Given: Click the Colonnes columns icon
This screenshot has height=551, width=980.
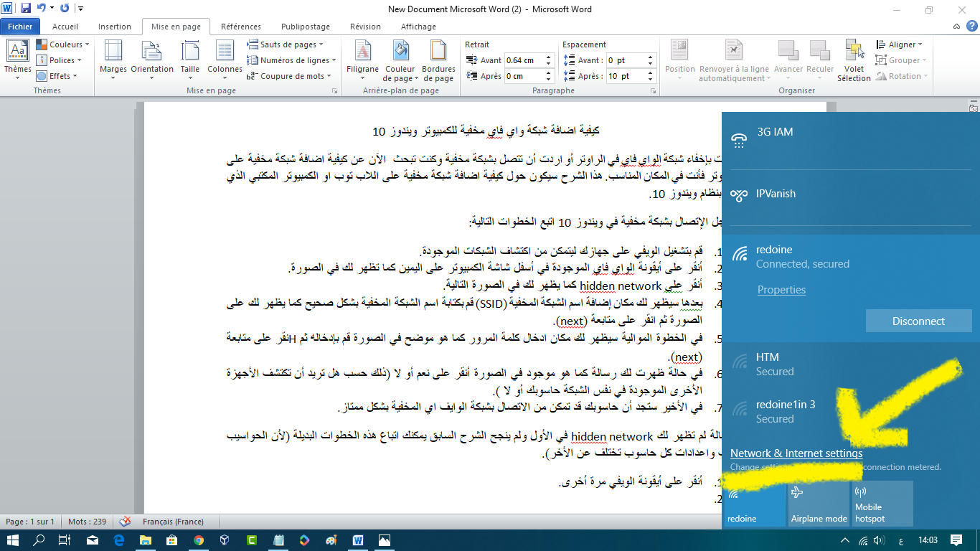Looking at the screenshot, I should (225, 52).
